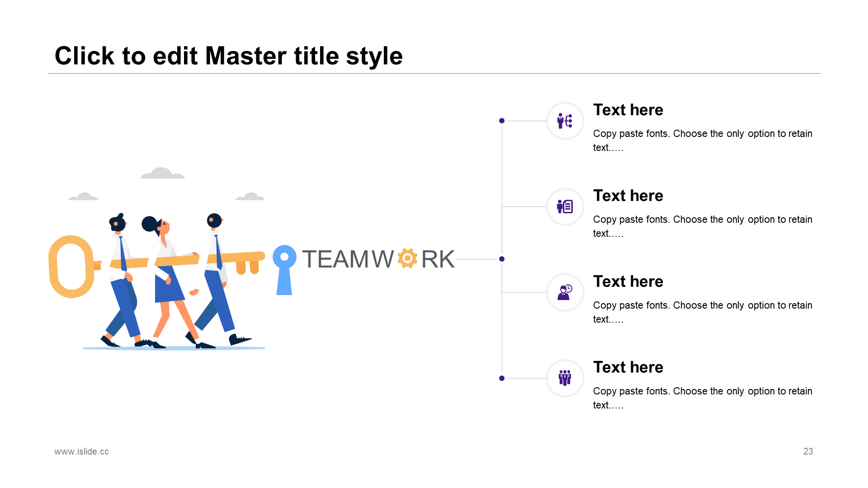
Task: Click the description under the first heading
Action: tap(703, 141)
